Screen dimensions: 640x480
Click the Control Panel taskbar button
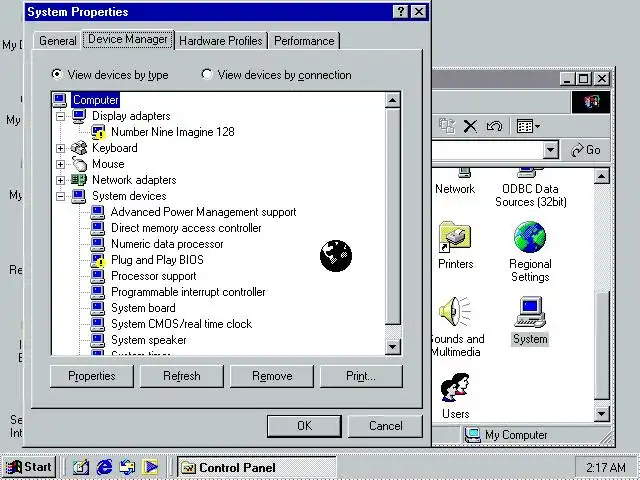[x=257, y=467]
